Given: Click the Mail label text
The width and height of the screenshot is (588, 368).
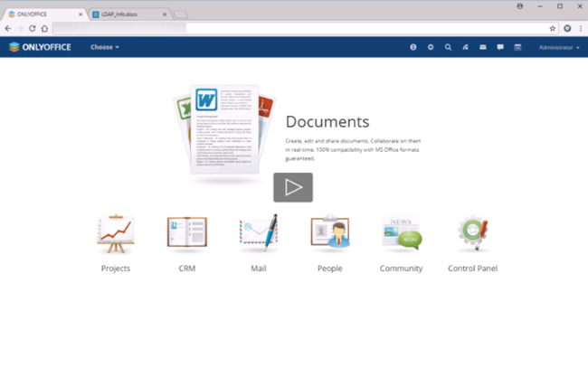Looking at the screenshot, I should [x=259, y=269].
